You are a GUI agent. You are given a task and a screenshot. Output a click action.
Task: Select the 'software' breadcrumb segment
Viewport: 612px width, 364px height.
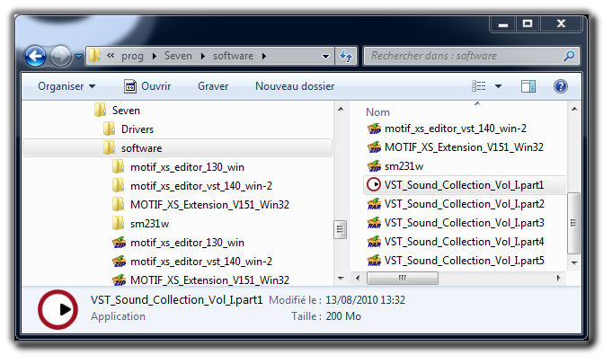click(x=233, y=56)
